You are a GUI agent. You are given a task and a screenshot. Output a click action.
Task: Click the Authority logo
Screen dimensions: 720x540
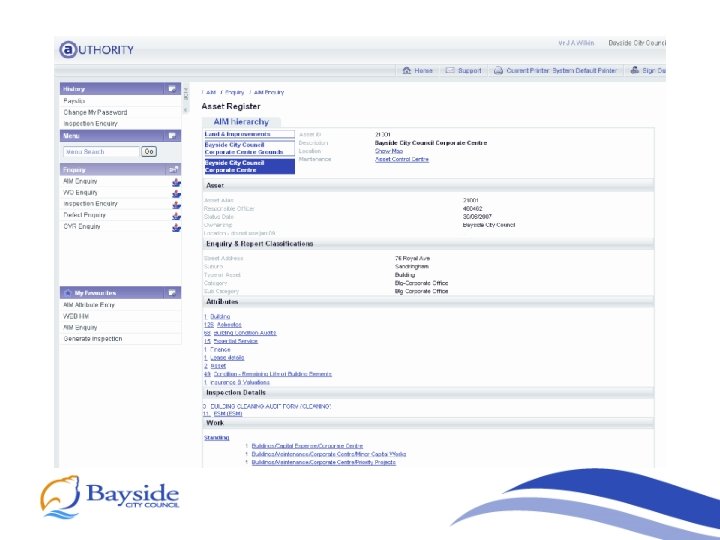click(96, 50)
